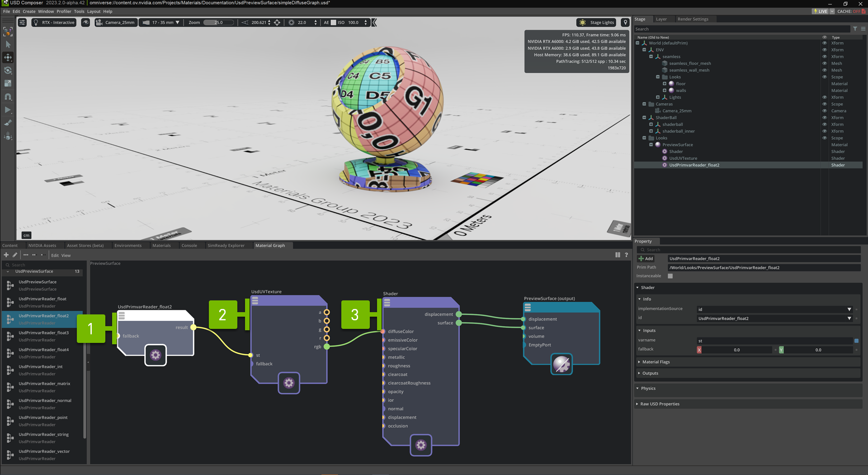Collapse the UsdPreviewSurface node category
868x475 pixels.
(8, 271)
